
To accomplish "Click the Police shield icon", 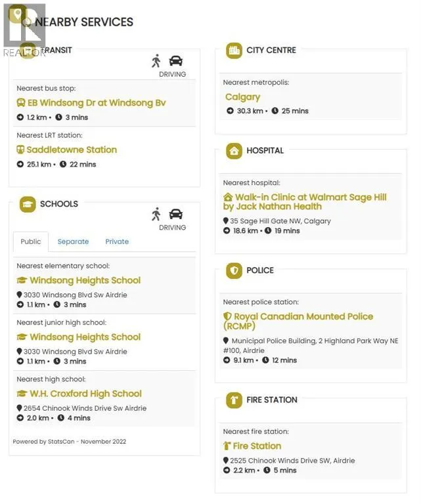I will [x=234, y=270].
